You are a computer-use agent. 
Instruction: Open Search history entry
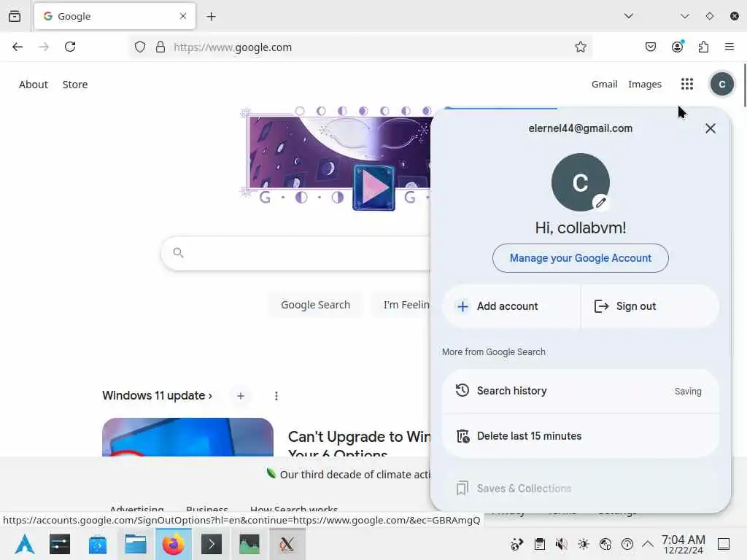580,391
